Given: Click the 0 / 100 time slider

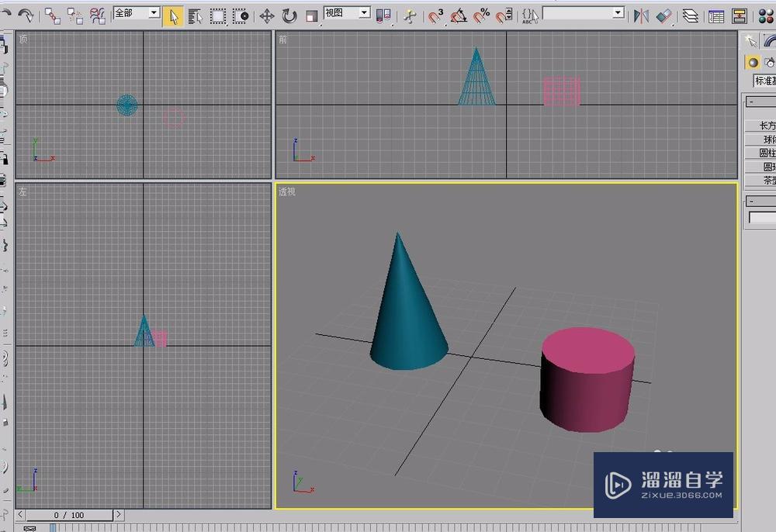Looking at the screenshot, I should tap(70, 515).
